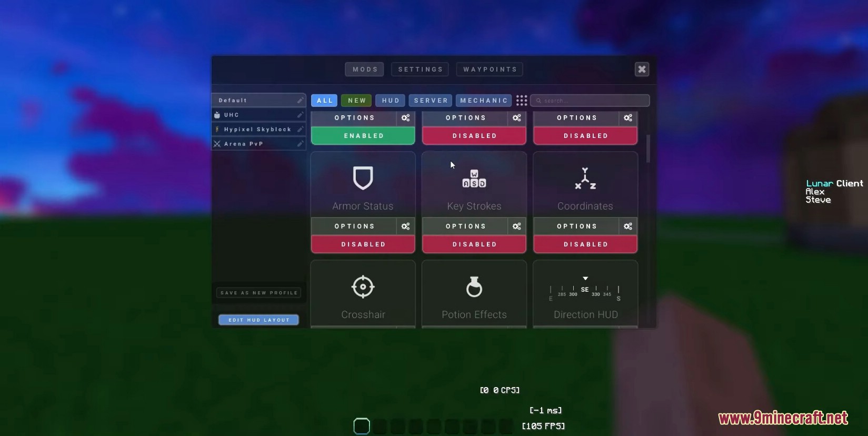Click the Coordinates label
This screenshot has width=868, height=436.
pyautogui.click(x=585, y=206)
